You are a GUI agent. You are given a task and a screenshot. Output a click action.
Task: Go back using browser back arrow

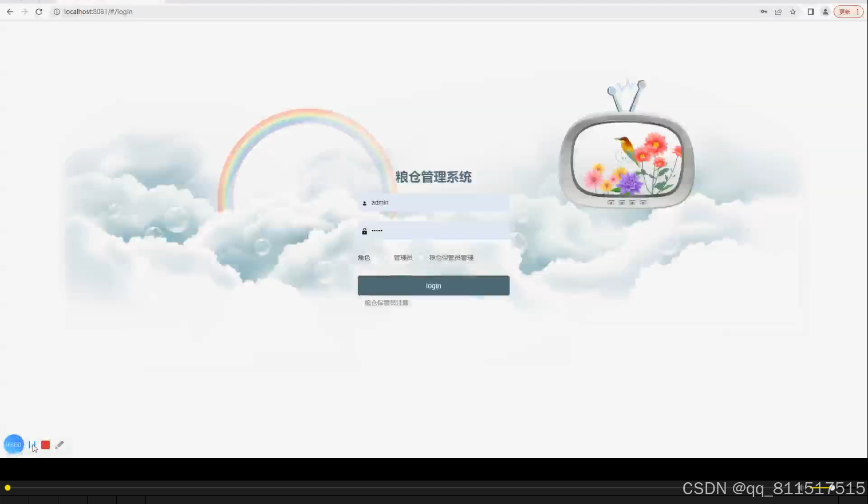point(10,11)
